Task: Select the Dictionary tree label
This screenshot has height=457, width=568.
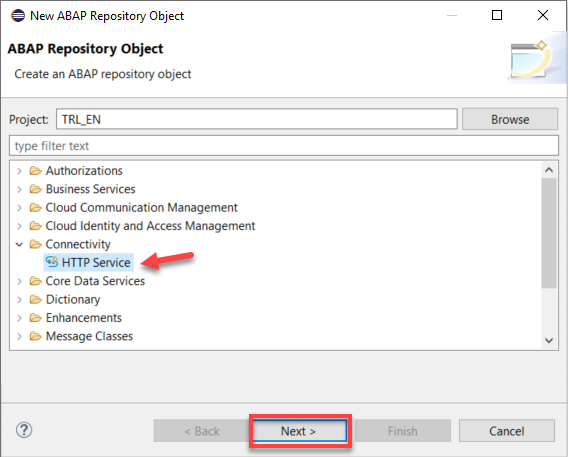Action: [73, 299]
